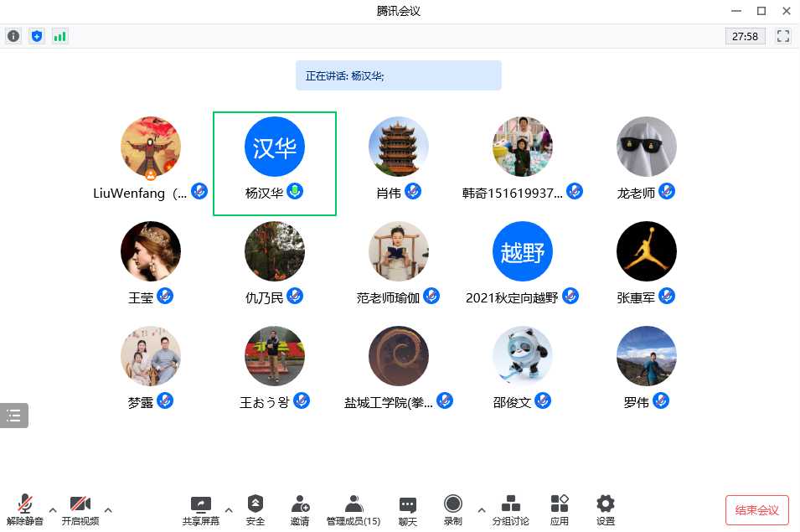This screenshot has width=800, height=532.
Task: Click the blue security shield icon
Action: click(x=37, y=36)
